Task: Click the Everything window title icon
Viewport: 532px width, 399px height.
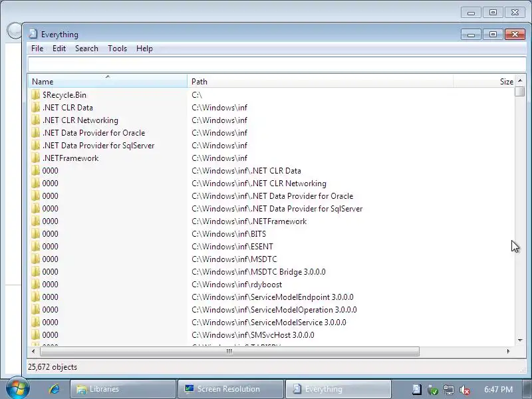Action: (x=33, y=34)
